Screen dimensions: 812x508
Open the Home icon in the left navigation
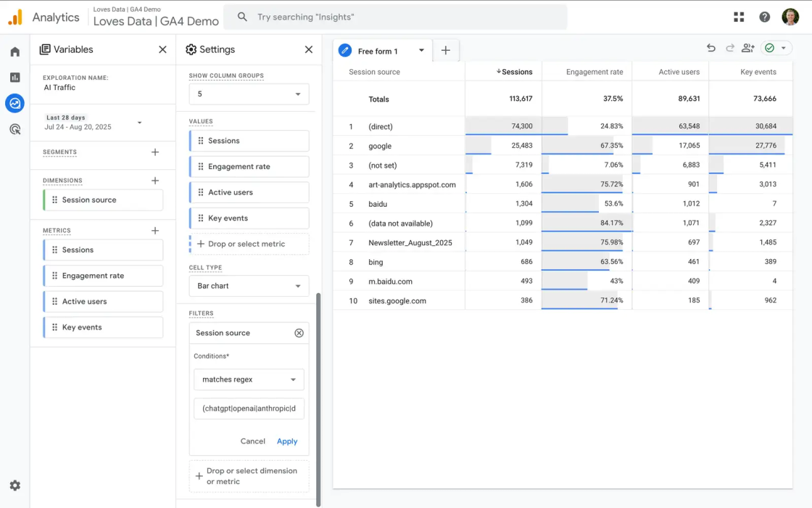pyautogui.click(x=14, y=51)
